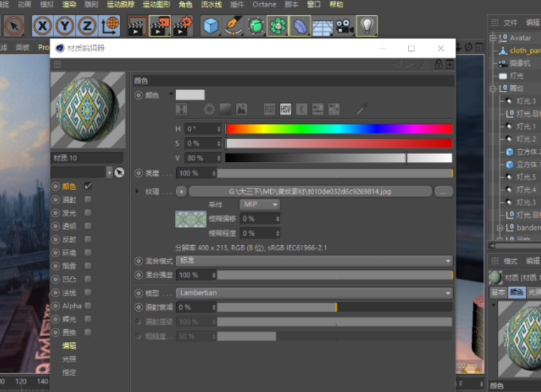Click the rainbow hue slider
Viewport: 541px width, 392px height.
click(x=338, y=129)
